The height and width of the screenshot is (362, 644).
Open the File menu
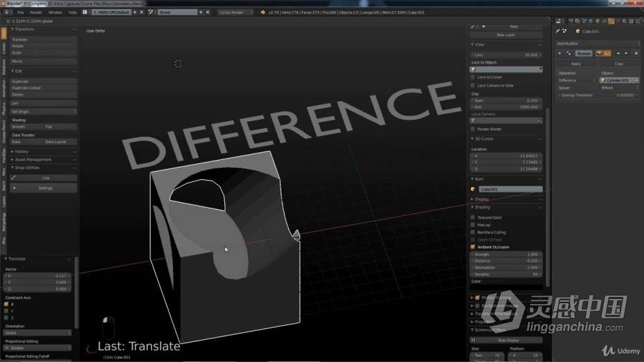coord(20,12)
